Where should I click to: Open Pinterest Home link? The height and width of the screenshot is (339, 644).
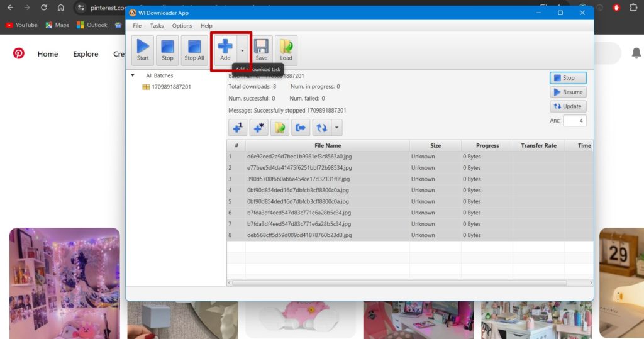click(x=48, y=54)
